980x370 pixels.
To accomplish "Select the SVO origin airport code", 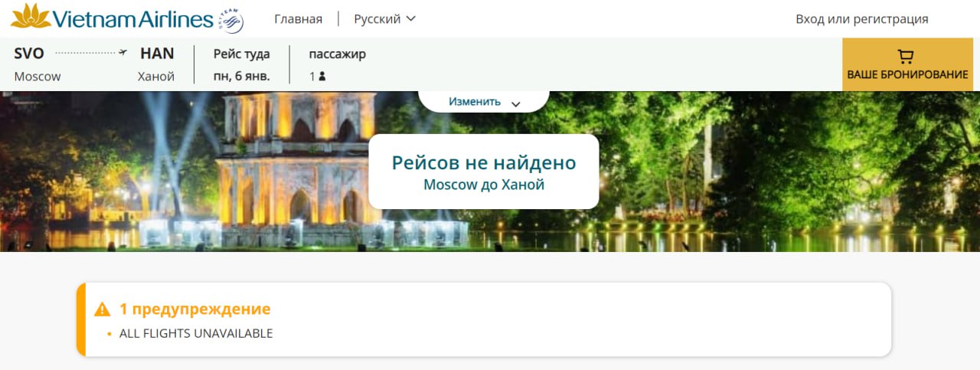I will (29, 54).
